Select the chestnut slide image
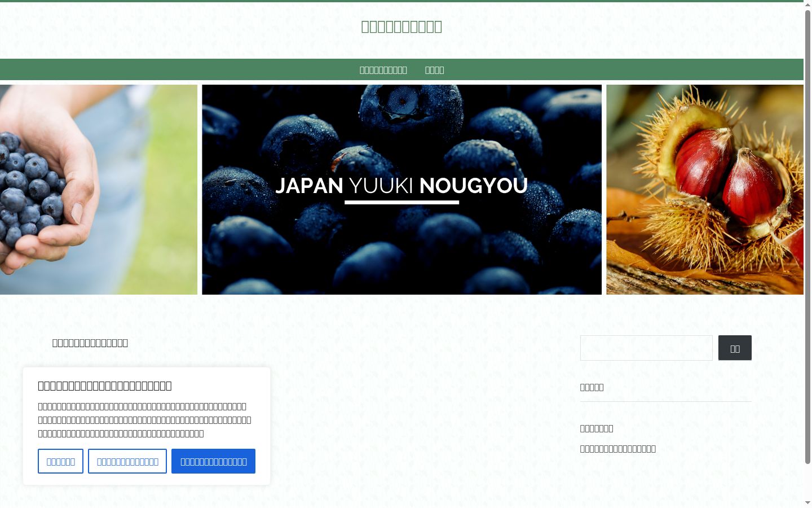 pyautogui.click(x=705, y=190)
